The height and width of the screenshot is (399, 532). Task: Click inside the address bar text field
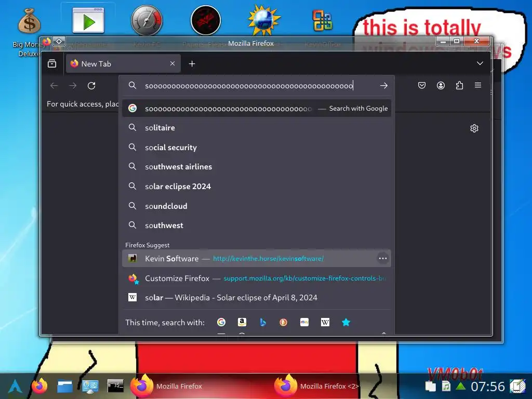point(249,86)
